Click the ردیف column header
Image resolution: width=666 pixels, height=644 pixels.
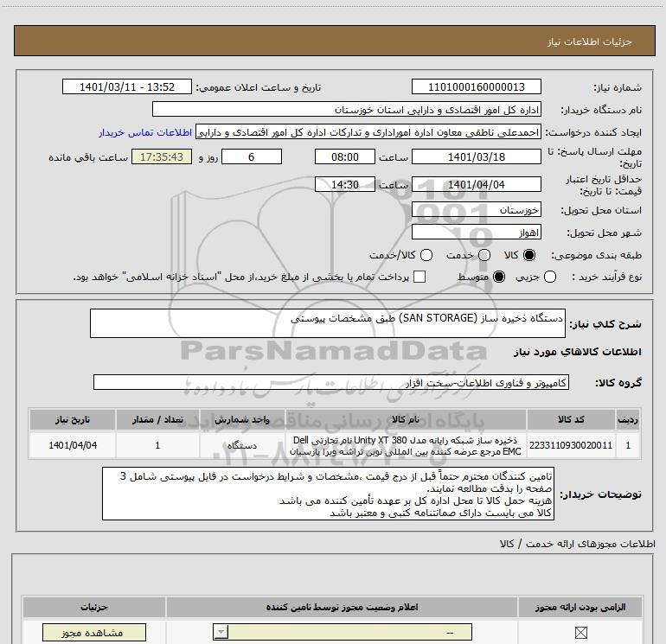tap(628, 419)
